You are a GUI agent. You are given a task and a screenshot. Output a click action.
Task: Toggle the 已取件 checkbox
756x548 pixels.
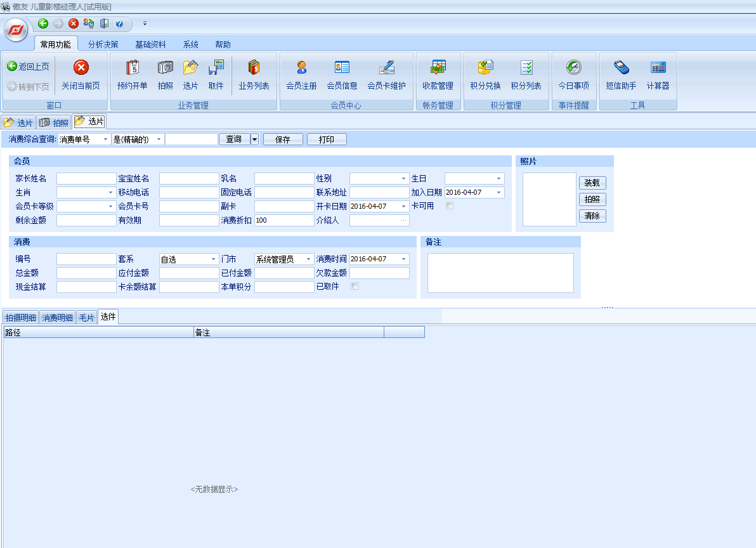pyautogui.click(x=355, y=286)
